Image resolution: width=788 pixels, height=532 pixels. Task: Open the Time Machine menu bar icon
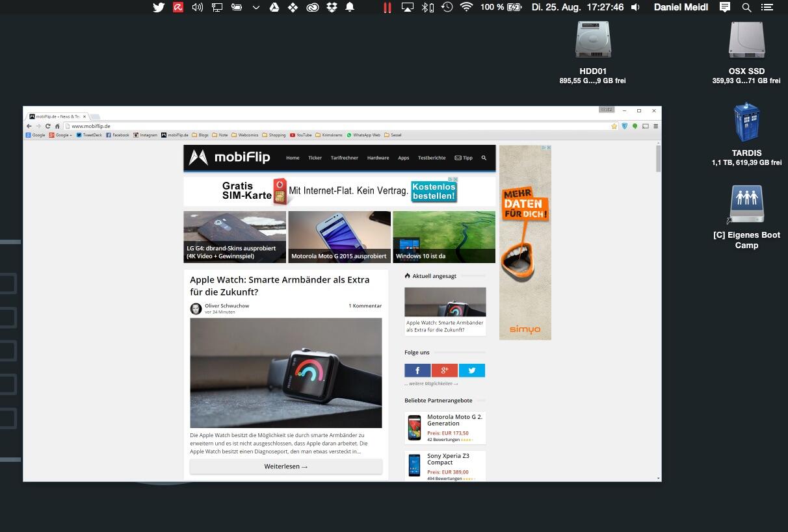tap(447, 7)
